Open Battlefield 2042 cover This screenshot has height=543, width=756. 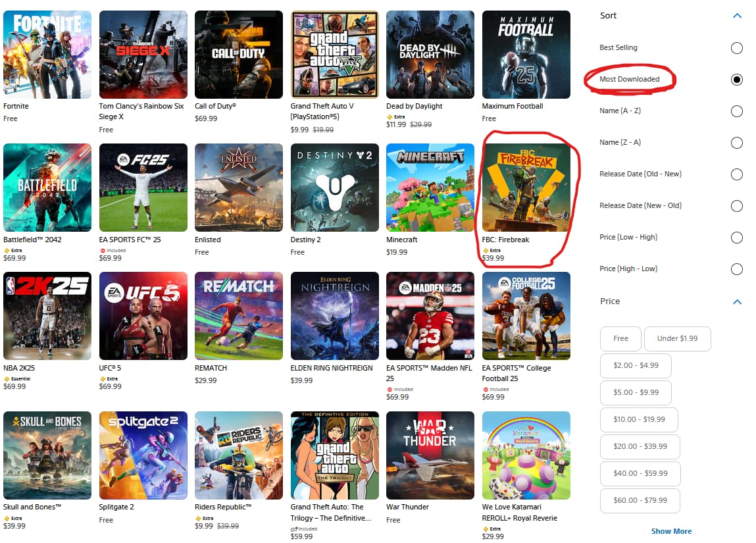[x=47, y=188]
